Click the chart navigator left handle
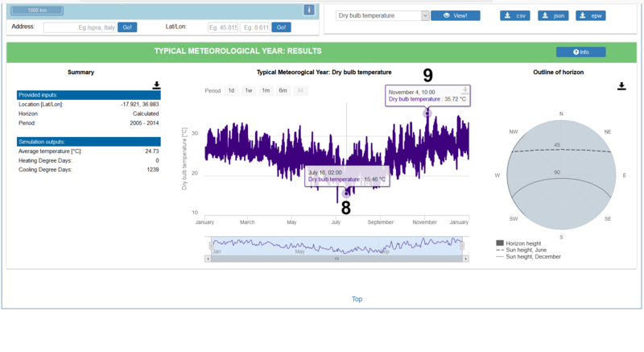644x352 pixels. (x=211, y=246)
